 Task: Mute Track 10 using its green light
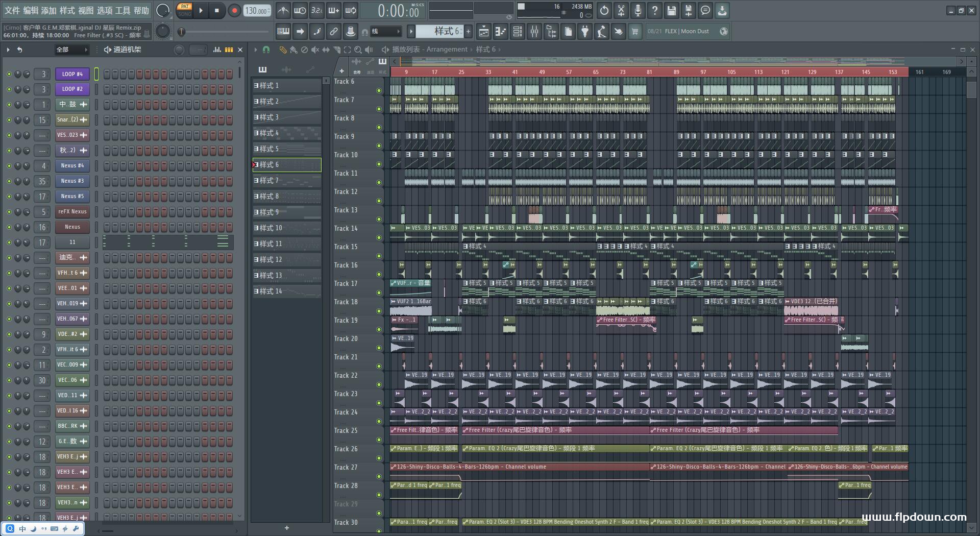point(379,164)
